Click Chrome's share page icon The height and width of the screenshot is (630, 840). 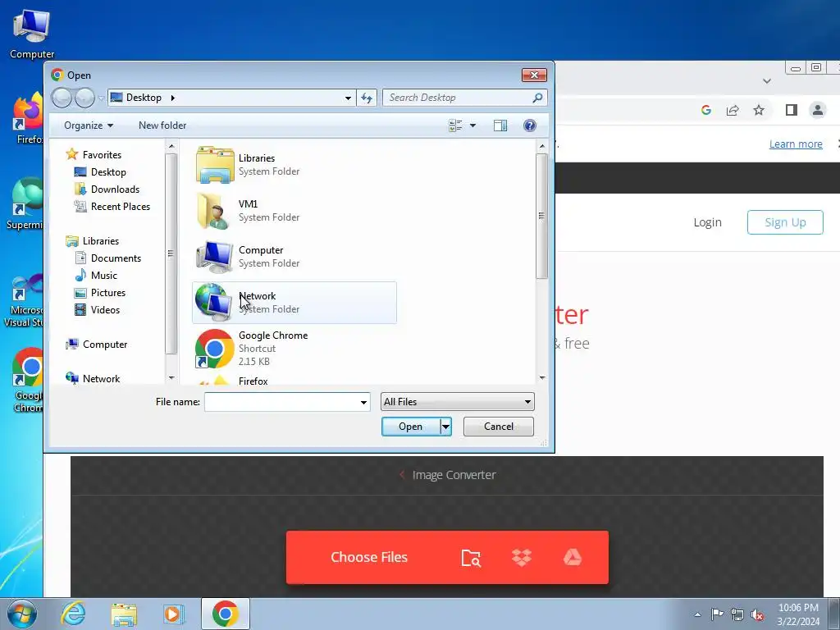point(733,111)
